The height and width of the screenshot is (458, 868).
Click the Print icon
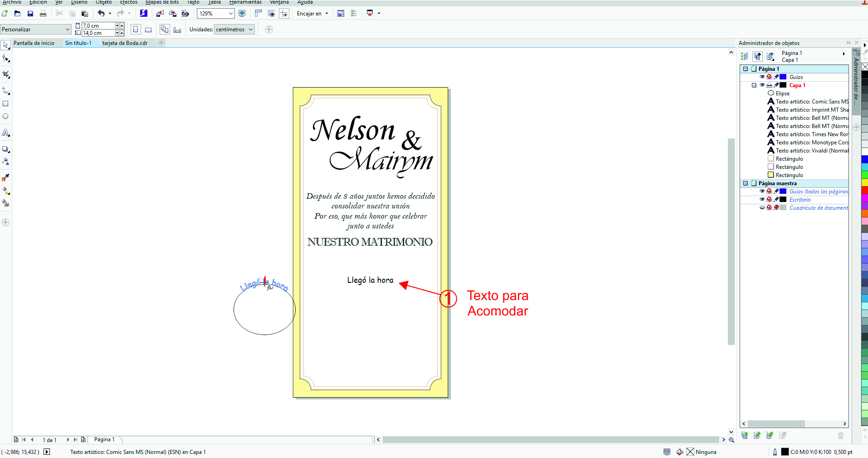[x=43, y=14]
